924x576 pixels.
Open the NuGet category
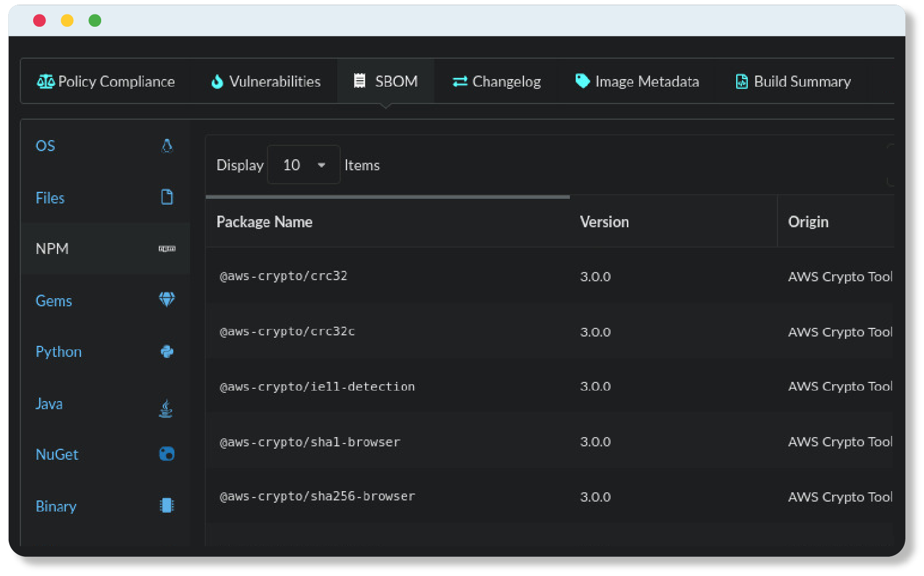coord(105,455)
